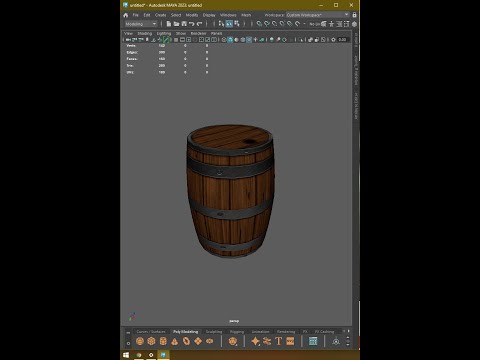Open the Modify menu

pos(192,15)
